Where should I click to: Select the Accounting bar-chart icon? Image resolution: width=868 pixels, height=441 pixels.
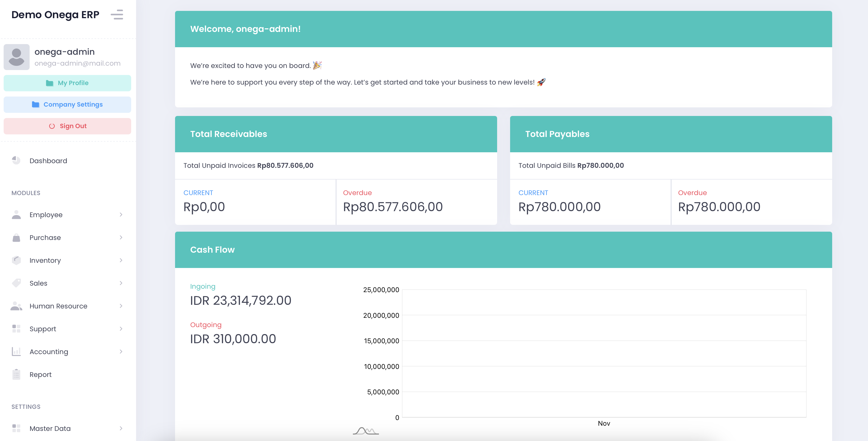(17, 352)
